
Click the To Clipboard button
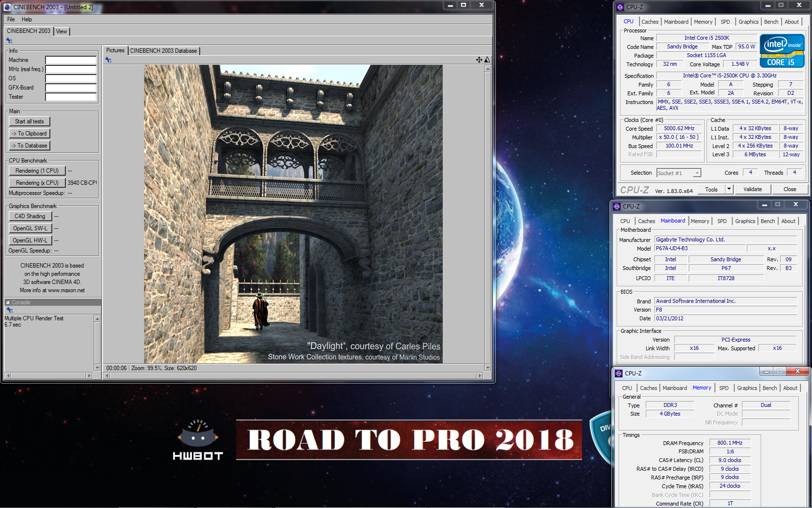click(29, 134)
